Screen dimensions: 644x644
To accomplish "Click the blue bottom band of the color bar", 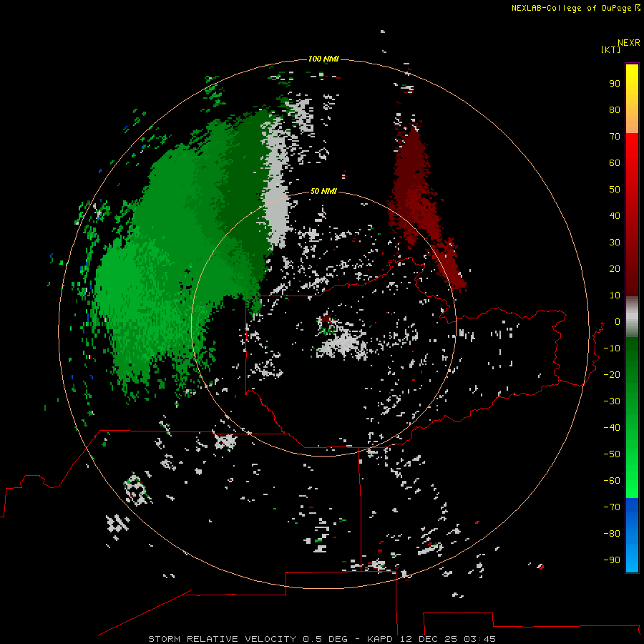I will point(632,535).
